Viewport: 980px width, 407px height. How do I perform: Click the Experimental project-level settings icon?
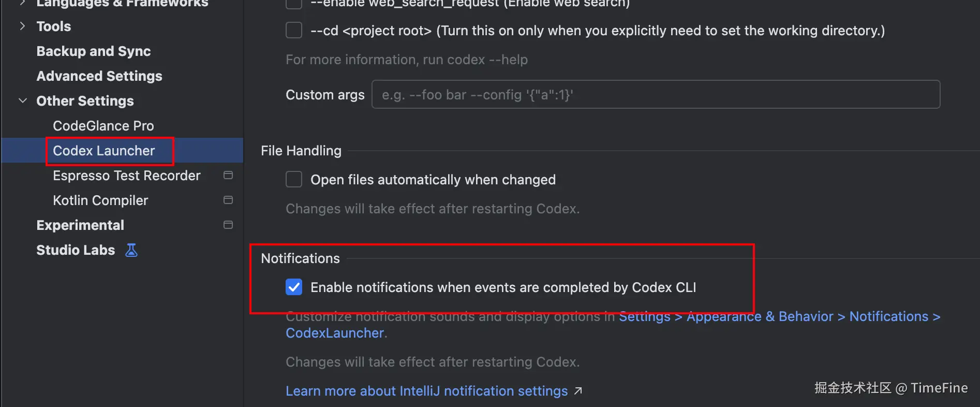tap(228, 225)
